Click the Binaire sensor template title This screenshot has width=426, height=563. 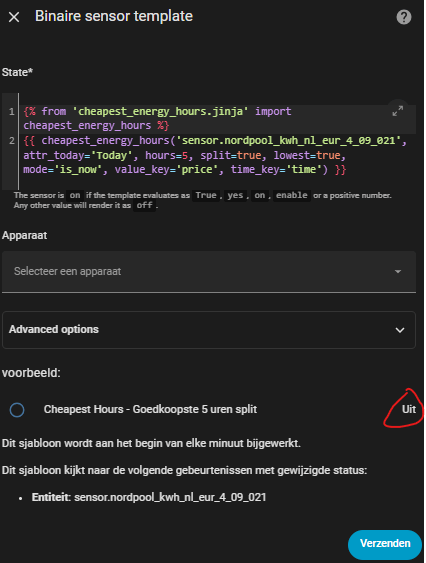[x=114, y=16]
